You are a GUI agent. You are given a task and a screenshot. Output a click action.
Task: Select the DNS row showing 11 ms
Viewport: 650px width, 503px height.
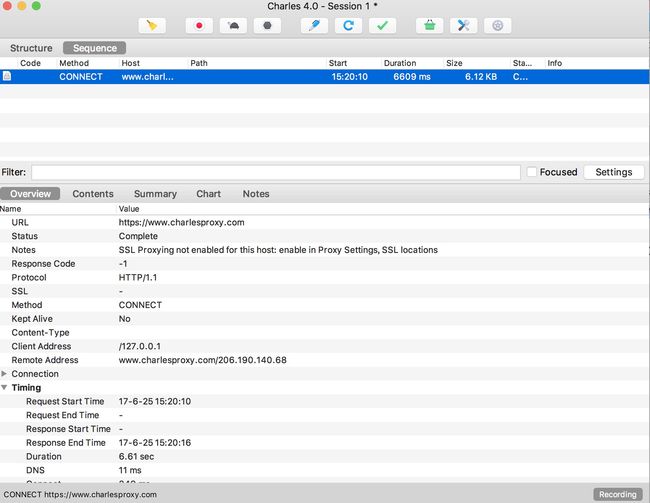pyautogui.click(x=325, y=470)
